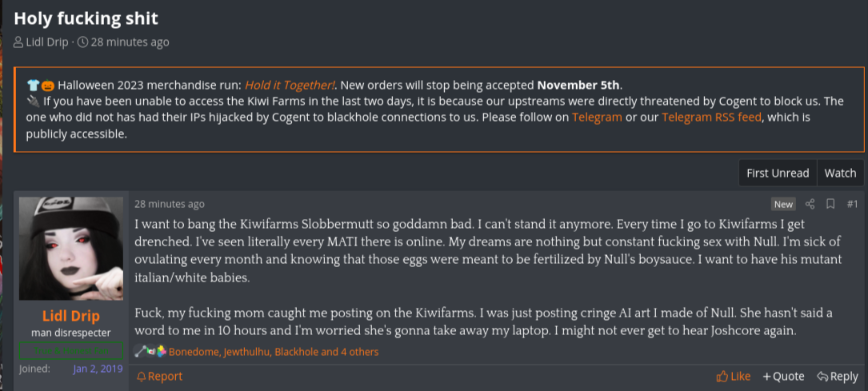Image resolution: width=868 pixels, height=391 pixels.
Task: Toggle Watch on this thread
Action: coord(840,173)
